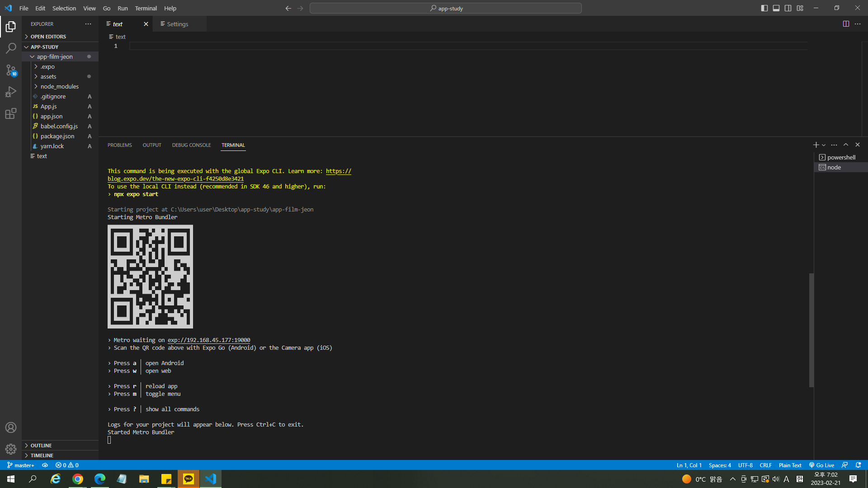868x488 pixels.
Task: Toggle the bottom panel layout button
Action: coord(776,8)
